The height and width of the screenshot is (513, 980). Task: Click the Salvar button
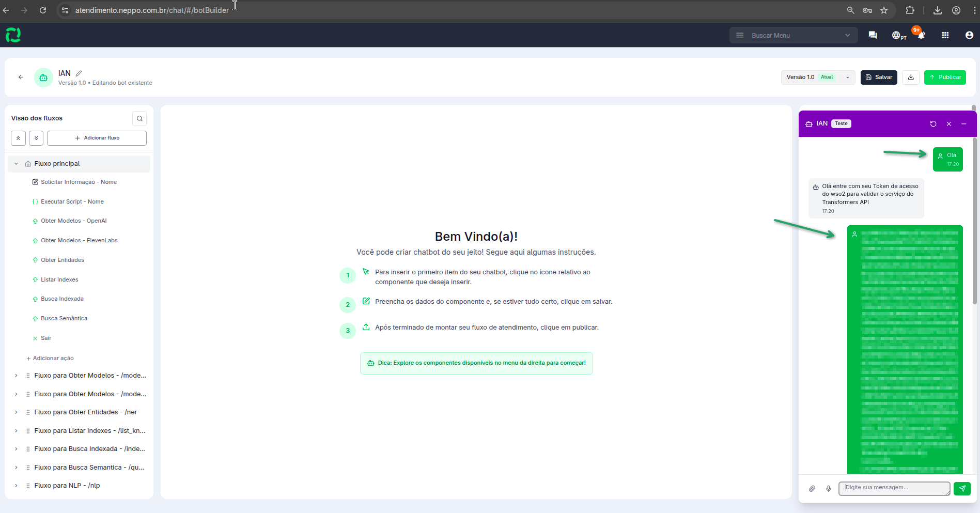[x=879, y=77]
